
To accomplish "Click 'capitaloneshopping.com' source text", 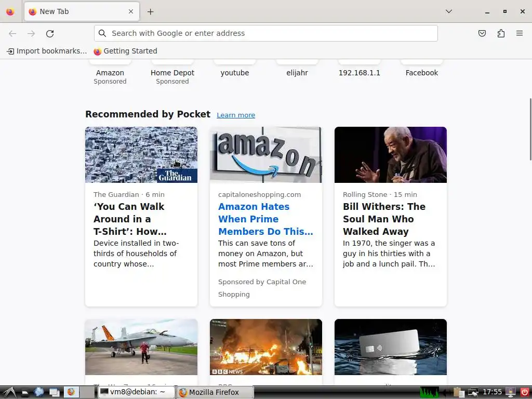I will (260, 194).
